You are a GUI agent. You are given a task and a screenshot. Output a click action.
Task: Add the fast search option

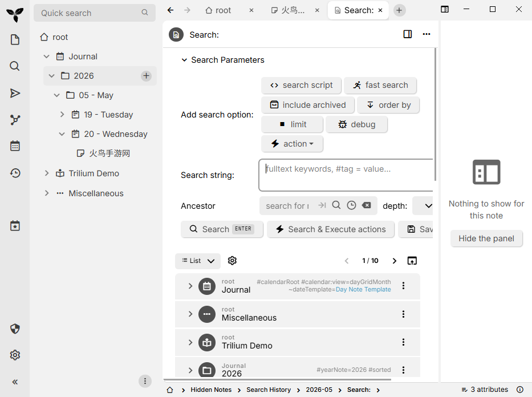tap(380, 85)
